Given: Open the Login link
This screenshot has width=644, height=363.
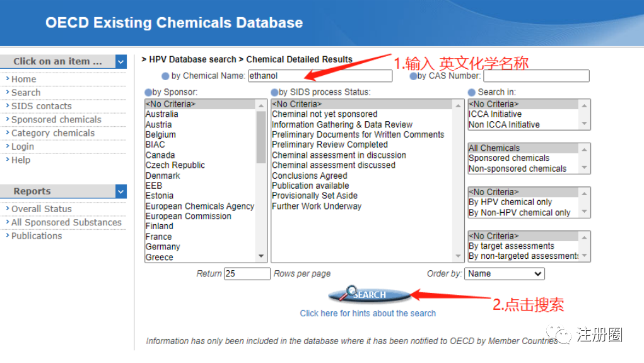Looking at the screenshot, I should 23,146.
